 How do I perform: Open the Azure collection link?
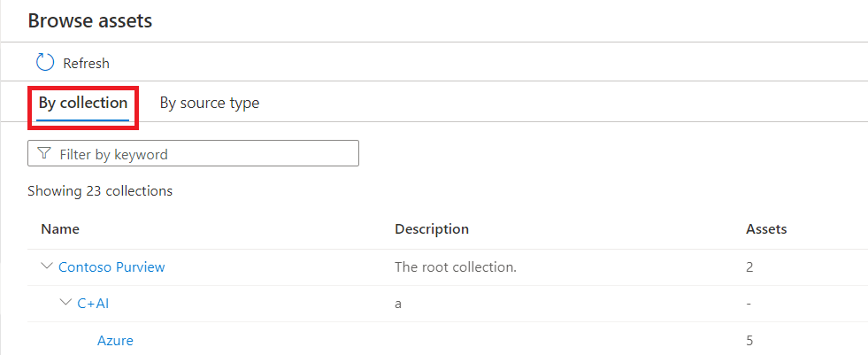[115, 340]
